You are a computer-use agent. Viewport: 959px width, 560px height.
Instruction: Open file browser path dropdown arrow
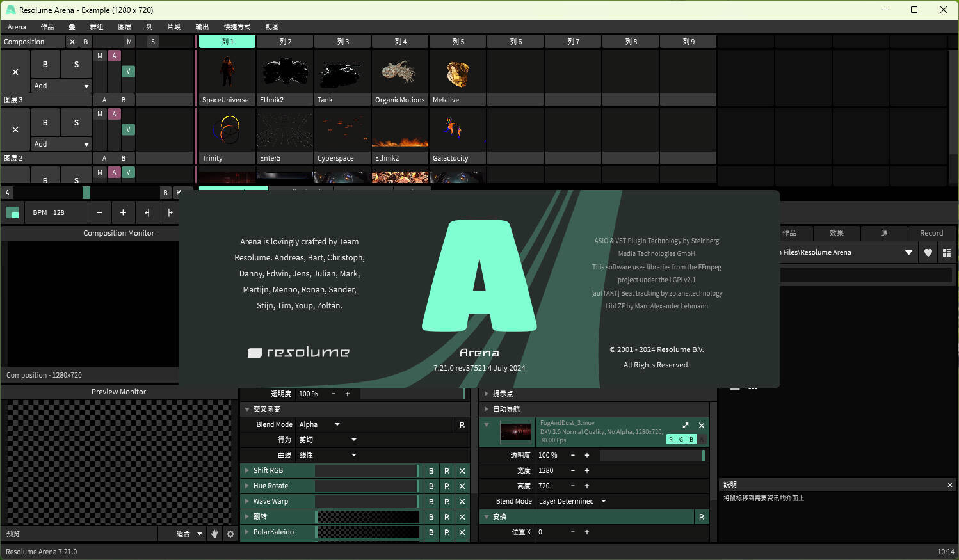click(x=908, y=252)
